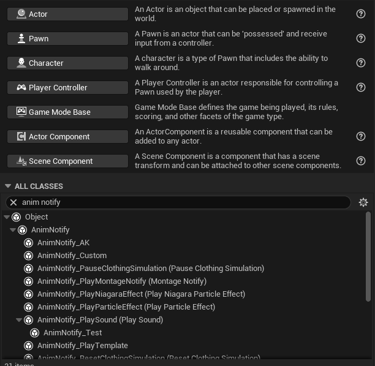Open help for Player Controller
This screenshot has height=366, width=375.
[x=361, y=87]
